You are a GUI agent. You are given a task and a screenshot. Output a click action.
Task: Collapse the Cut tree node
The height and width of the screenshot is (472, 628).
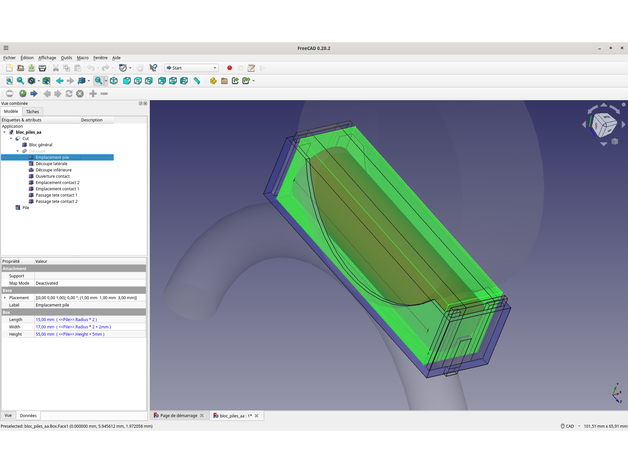pos(11,139)
